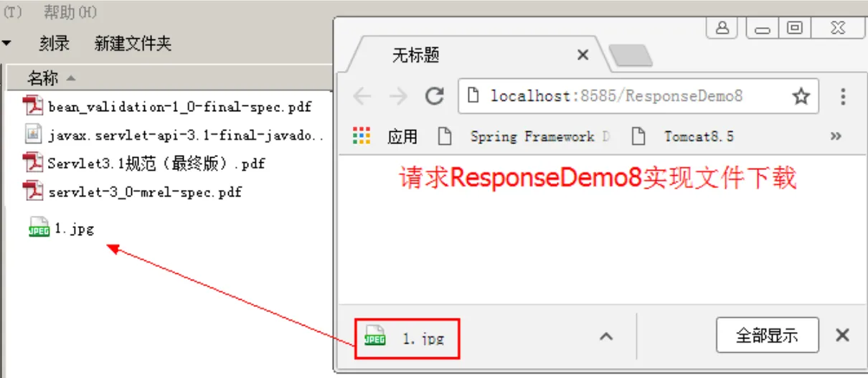Open the Spring Framework bookmark
The image size is (868, 378).
(524, 136)
